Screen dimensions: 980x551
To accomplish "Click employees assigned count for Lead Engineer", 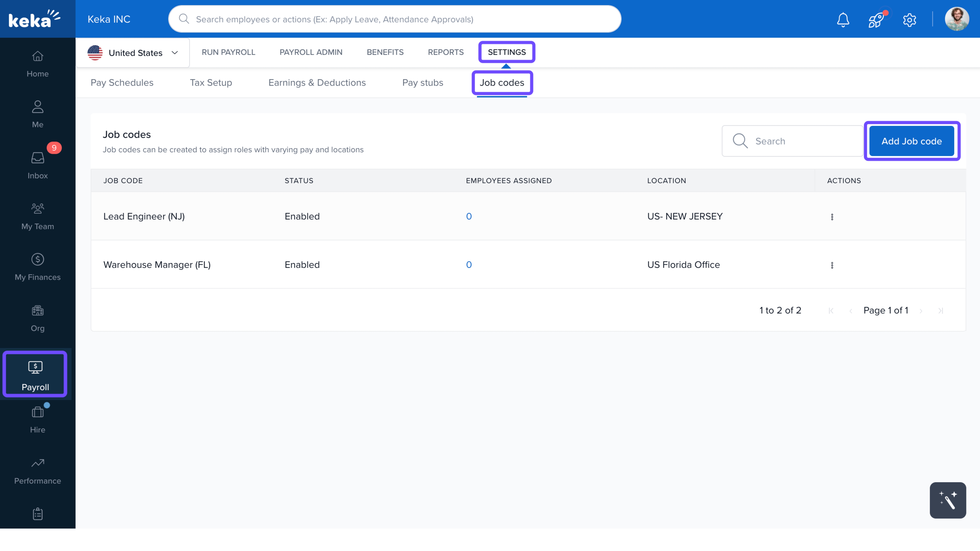I will tap(469, 216).
